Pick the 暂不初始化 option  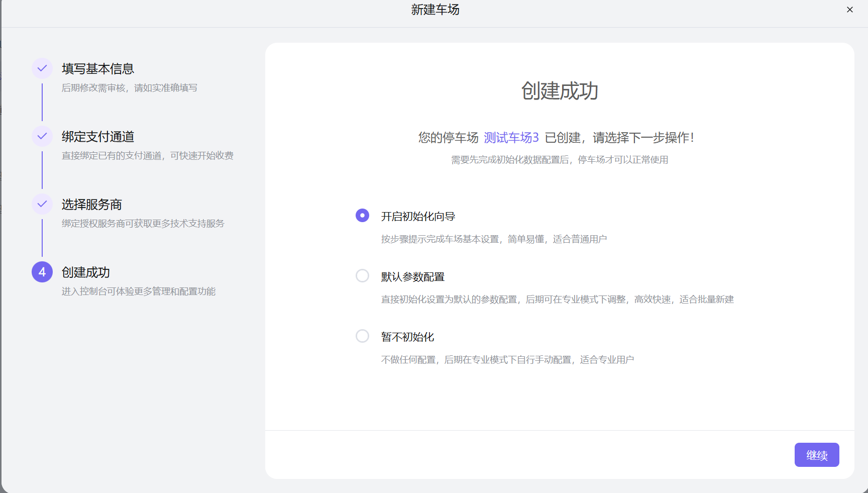pos(362,336)
